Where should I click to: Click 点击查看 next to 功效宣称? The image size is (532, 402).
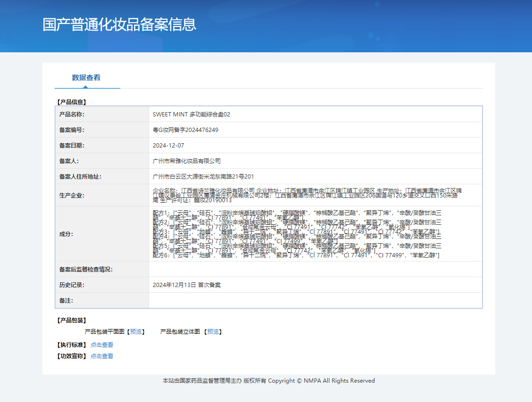click(x=102, y=356)
